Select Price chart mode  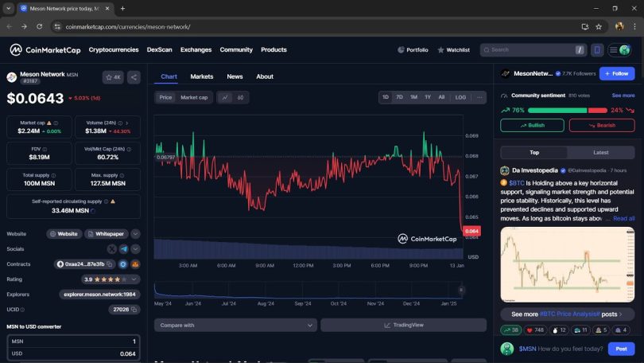coord(165,97)
